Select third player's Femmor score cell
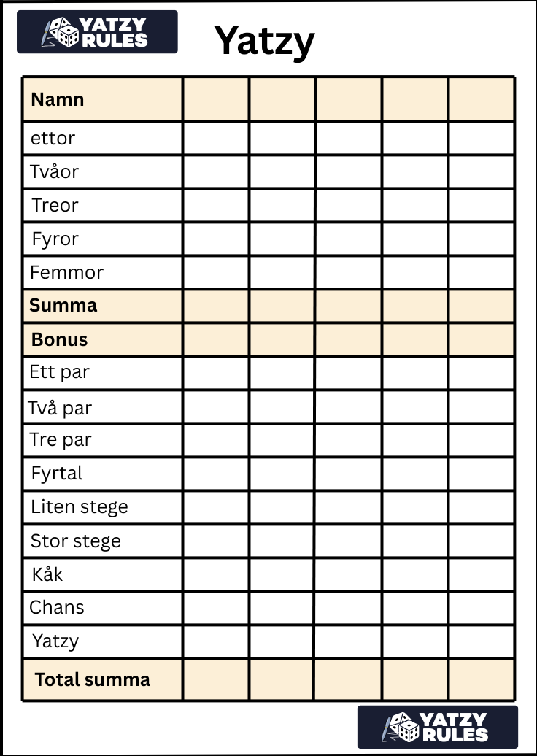Screen dimensions: 537x756 [349, 273]
